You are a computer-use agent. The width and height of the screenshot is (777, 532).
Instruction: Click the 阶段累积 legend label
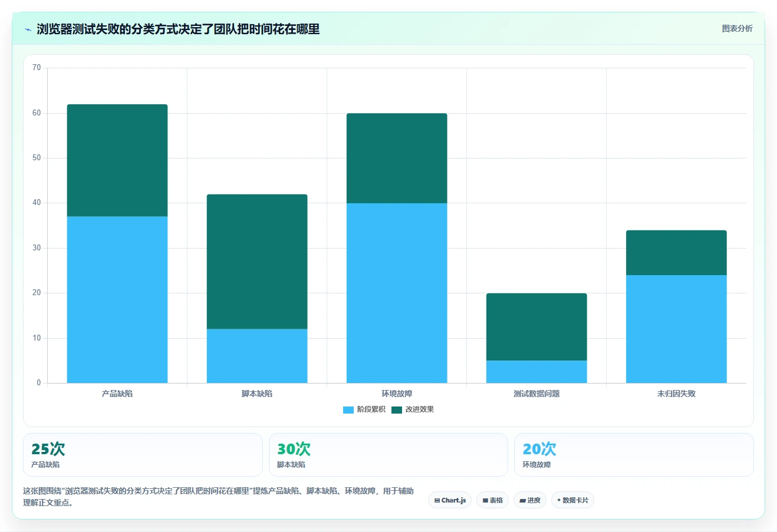pos(371,409)
